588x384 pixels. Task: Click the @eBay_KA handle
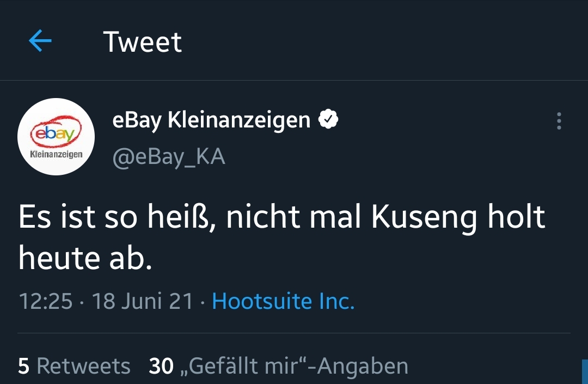click(168, 157)
